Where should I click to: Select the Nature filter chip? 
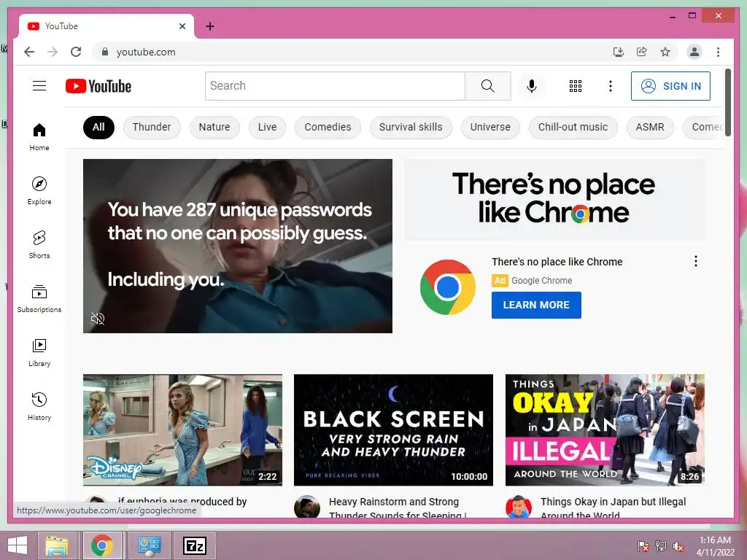(214, 127)
